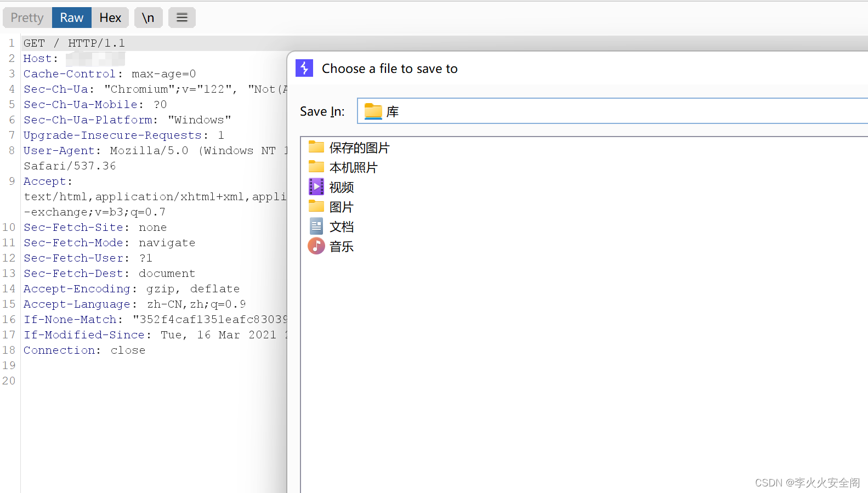Open the Save In folder combo box
Image resolution: width=868 pixels, height=493 pixels.
pyautogui.click(x=612, y=111)
